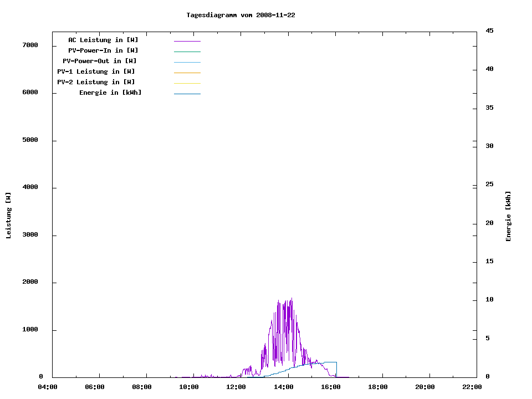
Task: Click the Energie [kWh] right axis title
Action: pyautogui.click(x=508, y=216)
